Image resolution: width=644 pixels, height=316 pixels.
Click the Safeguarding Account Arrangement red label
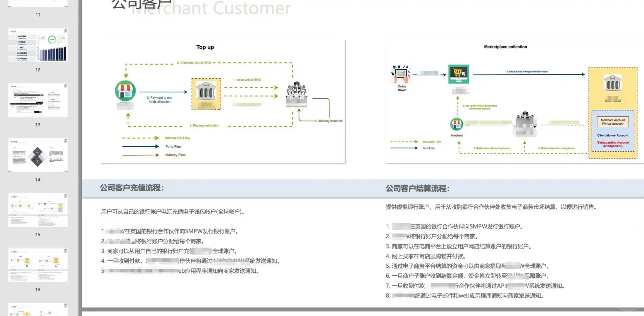tap(612, 144)
